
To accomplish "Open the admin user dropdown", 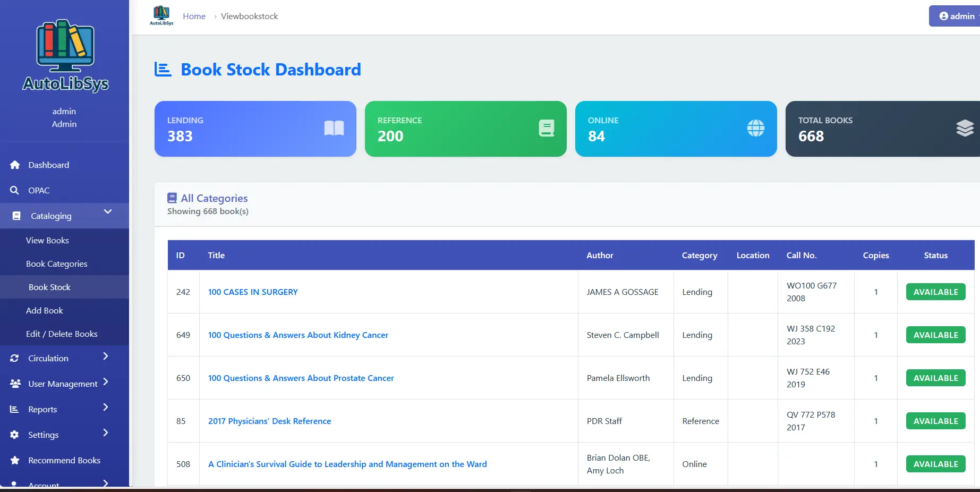I will tap(957, 16).
